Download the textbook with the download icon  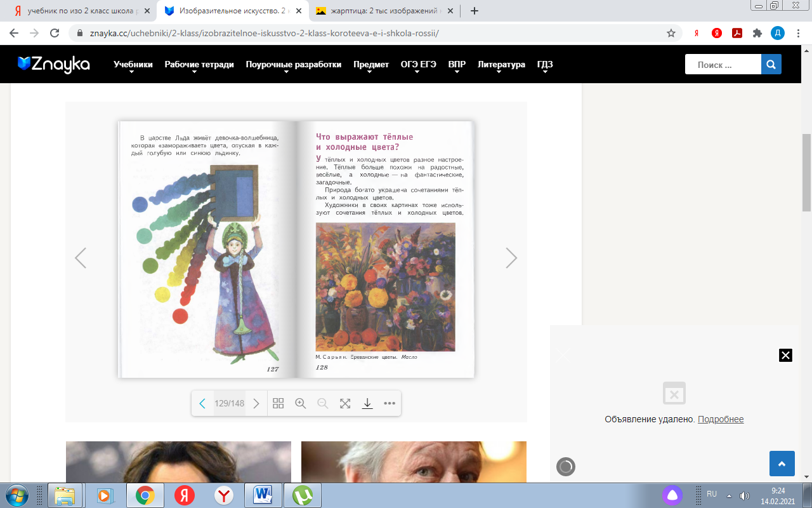[x=367, y=403]
